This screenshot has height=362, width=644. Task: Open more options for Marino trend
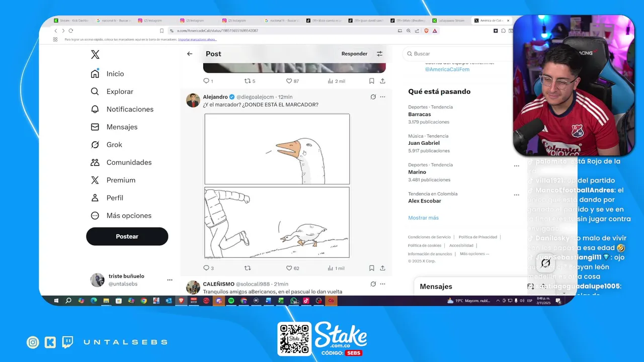(x=516, y=166)
